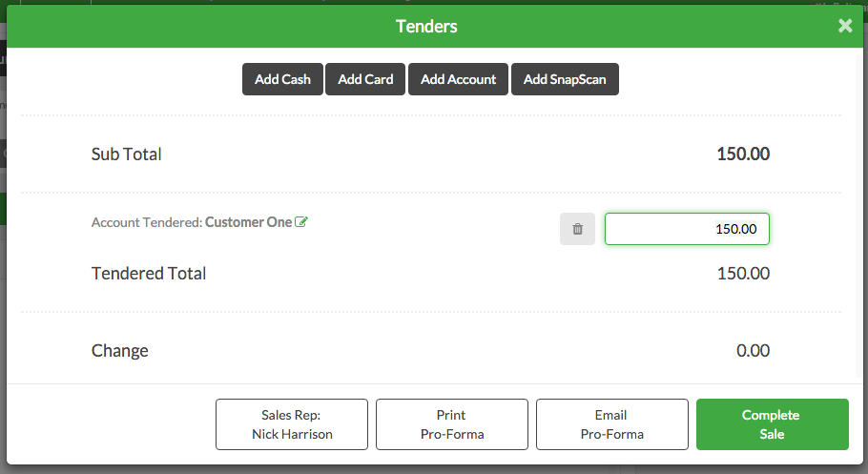Add a Cash tender

point(282,79)
